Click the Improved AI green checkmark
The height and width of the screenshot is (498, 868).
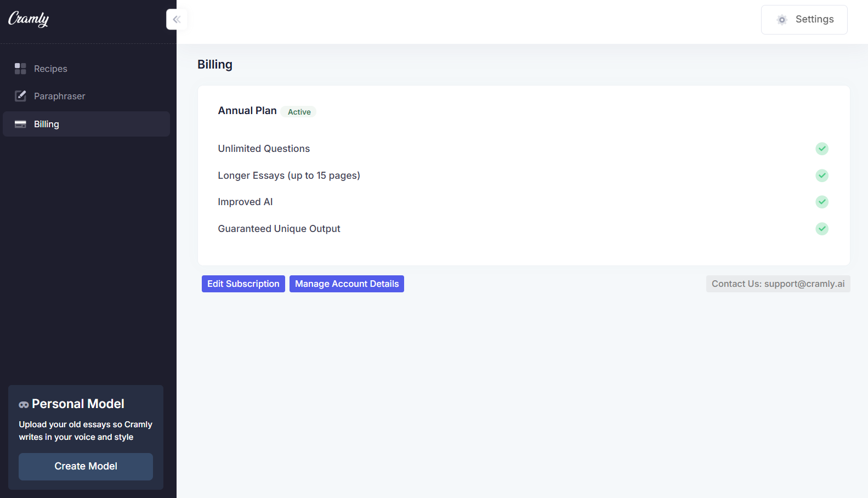[821, 202]
